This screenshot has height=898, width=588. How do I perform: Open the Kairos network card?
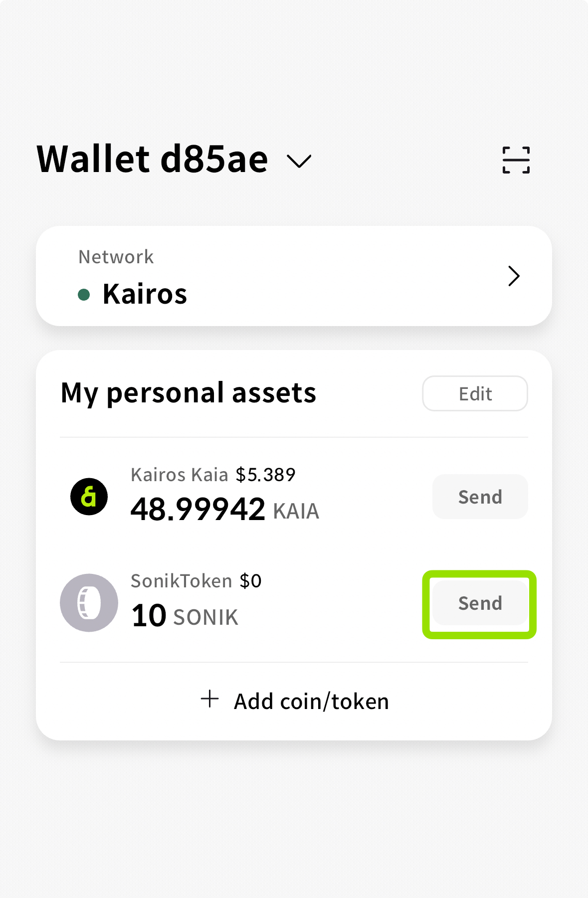[x=294, y=276]
